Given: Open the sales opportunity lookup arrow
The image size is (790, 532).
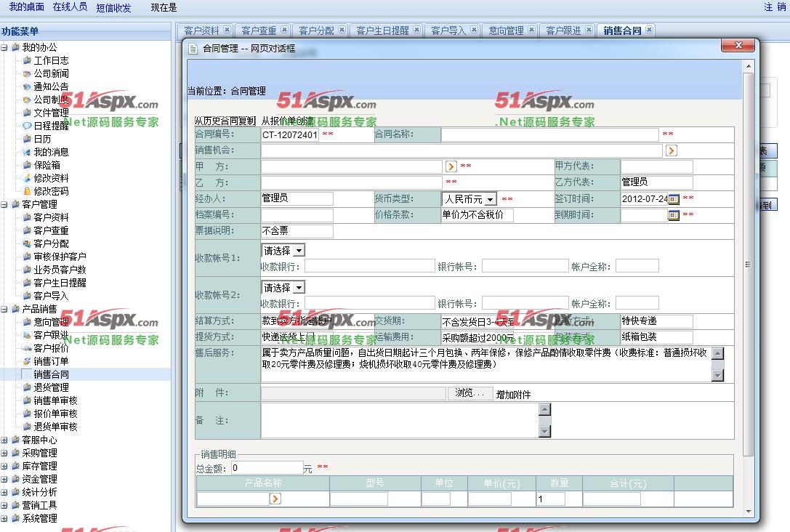Looking at the screenshot, I should 671,150.
